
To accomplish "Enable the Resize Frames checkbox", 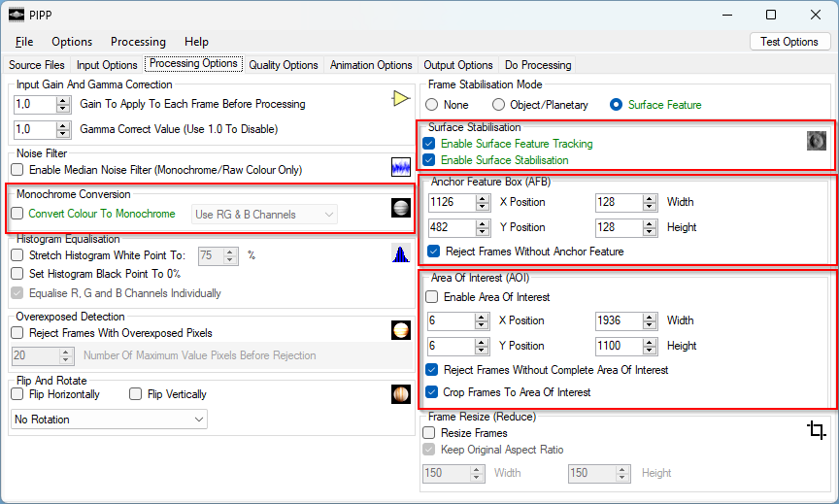I will tap(428, 433).
